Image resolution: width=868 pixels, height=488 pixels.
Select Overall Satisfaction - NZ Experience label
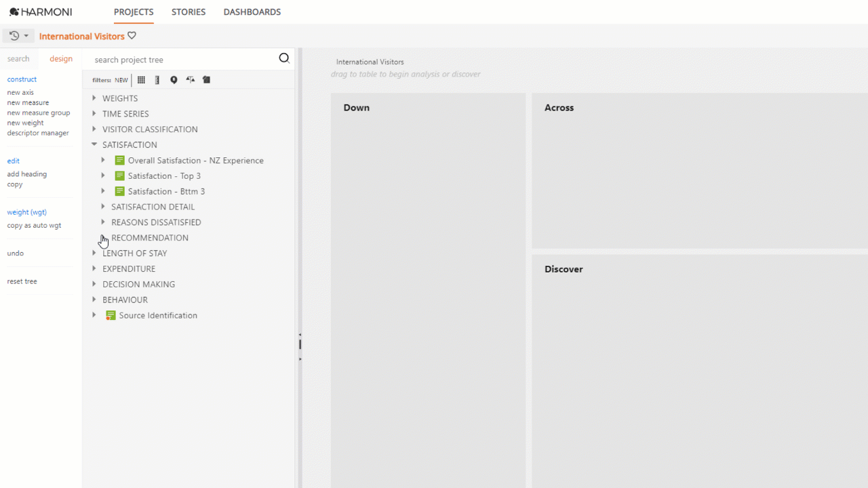point(196,161)
